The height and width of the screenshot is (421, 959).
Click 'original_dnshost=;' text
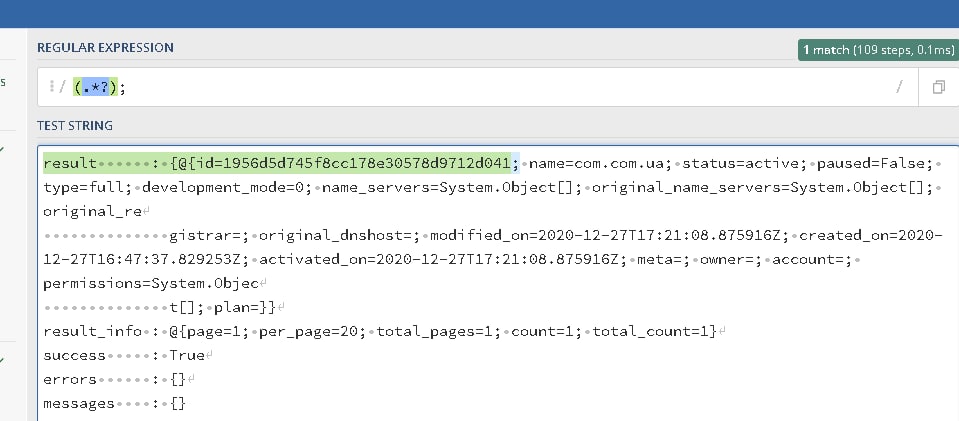point(339,236)
